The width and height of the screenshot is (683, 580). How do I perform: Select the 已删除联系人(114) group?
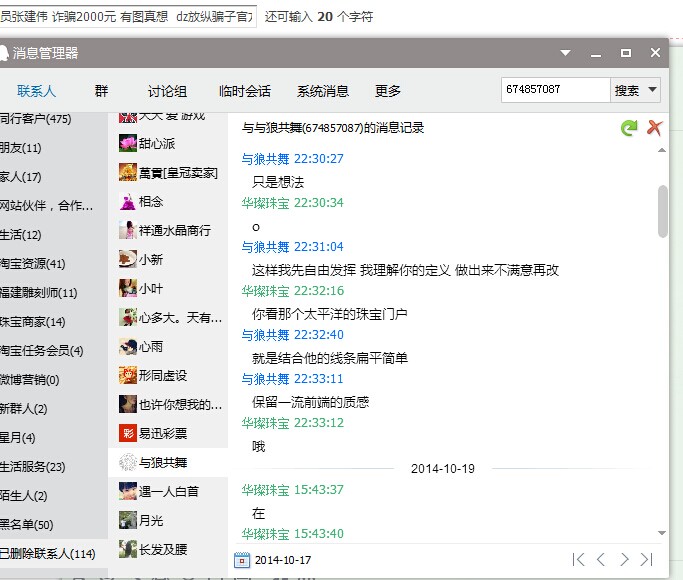54,553
